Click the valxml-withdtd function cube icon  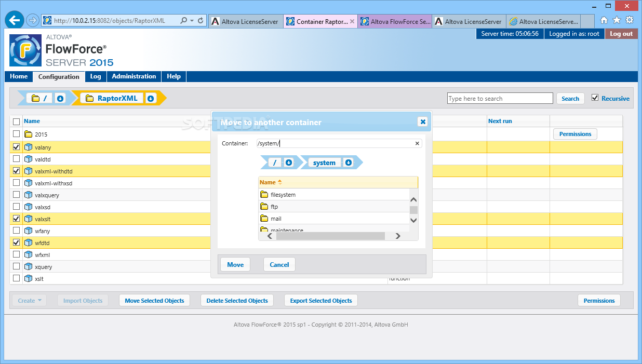pos(29,171)
